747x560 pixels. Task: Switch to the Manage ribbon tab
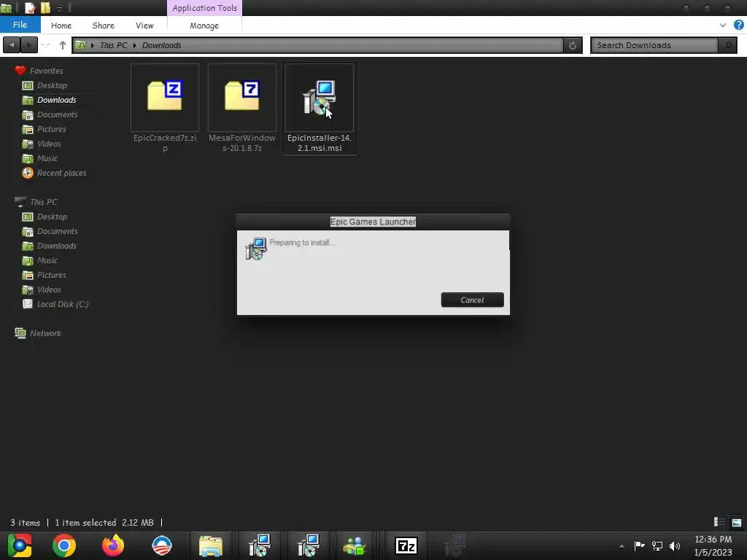tap(204, 26)
